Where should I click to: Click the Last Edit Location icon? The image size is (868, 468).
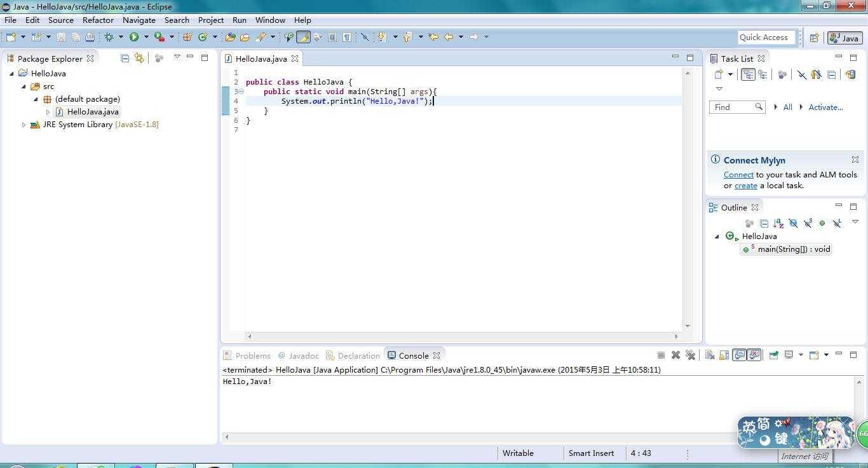(433, 37)
